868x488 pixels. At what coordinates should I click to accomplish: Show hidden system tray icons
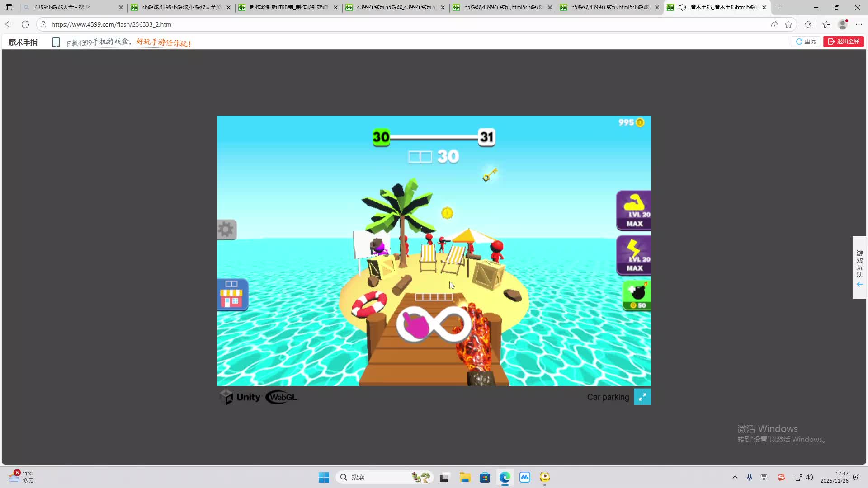coord(735,477)
